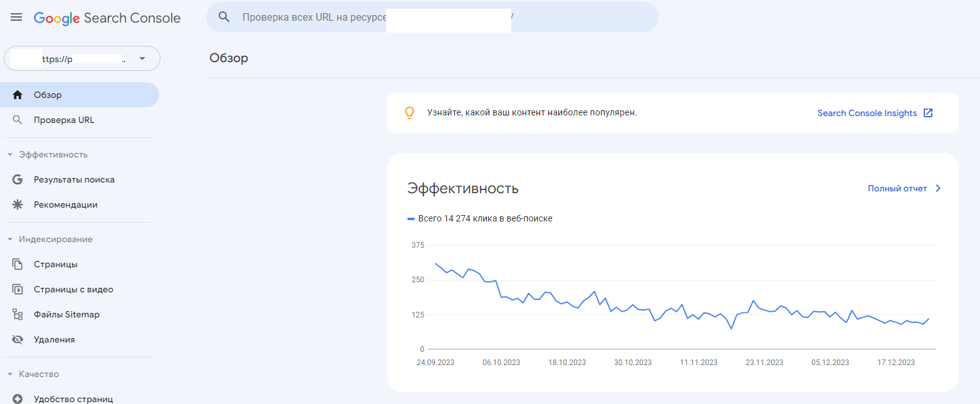Click the clicks line near 24.09.2023

click(x=436, y=264)
